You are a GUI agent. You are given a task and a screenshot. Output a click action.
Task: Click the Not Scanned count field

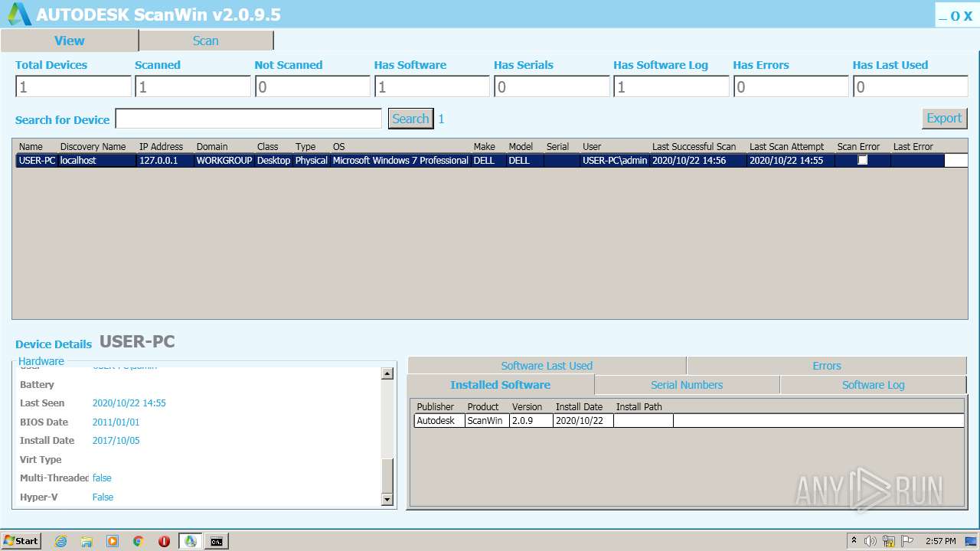pos(312,86)
